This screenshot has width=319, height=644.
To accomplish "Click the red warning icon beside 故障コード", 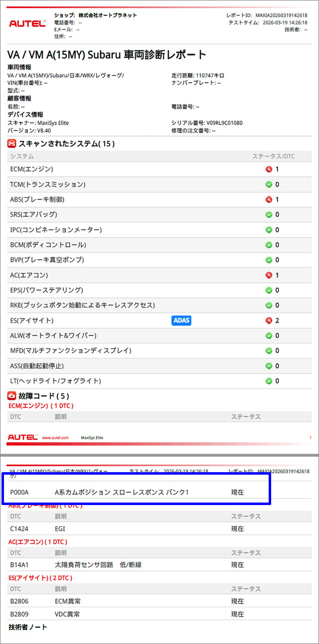I will click(12, 396).
